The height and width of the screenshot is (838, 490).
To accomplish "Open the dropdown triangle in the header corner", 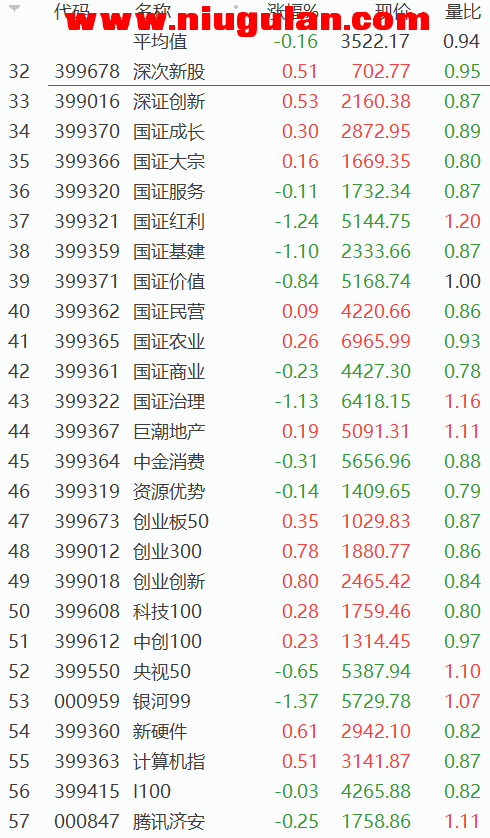I will point(14,9).
